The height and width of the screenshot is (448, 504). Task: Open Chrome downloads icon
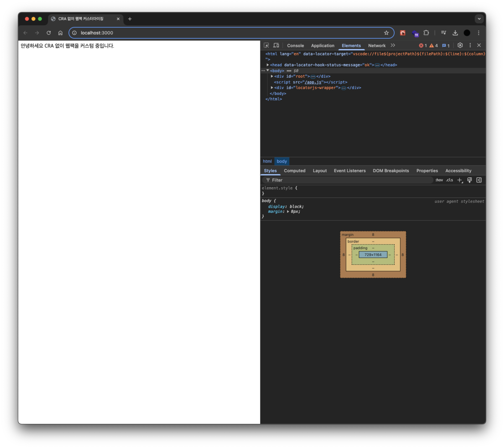pyautogui.click(x=455, y=33)
